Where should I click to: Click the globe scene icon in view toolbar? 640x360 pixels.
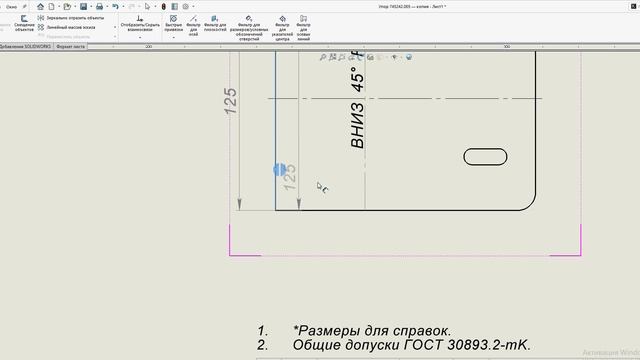coord(409,57)
